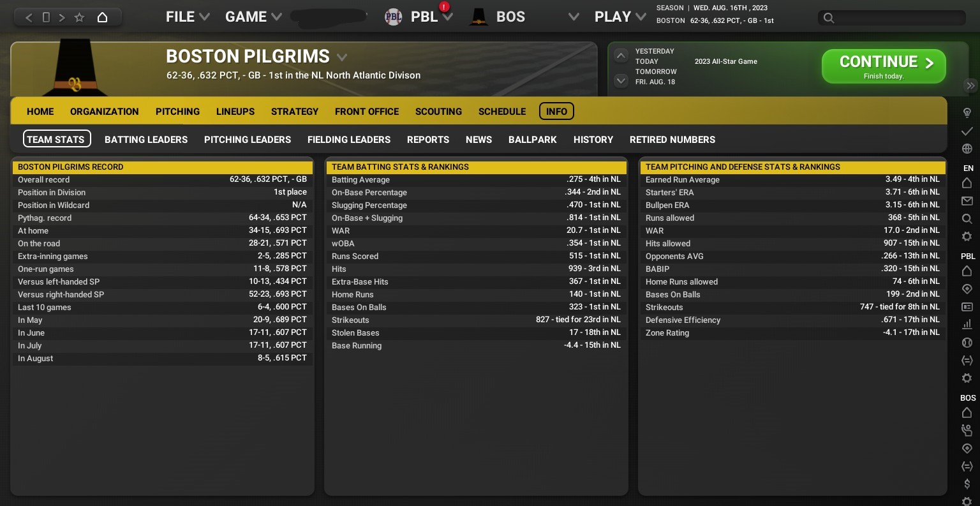This screenshot has width=980, height=506.
Task: Open the PBL league statistics bar-chart icon
Action: [967, 324]
